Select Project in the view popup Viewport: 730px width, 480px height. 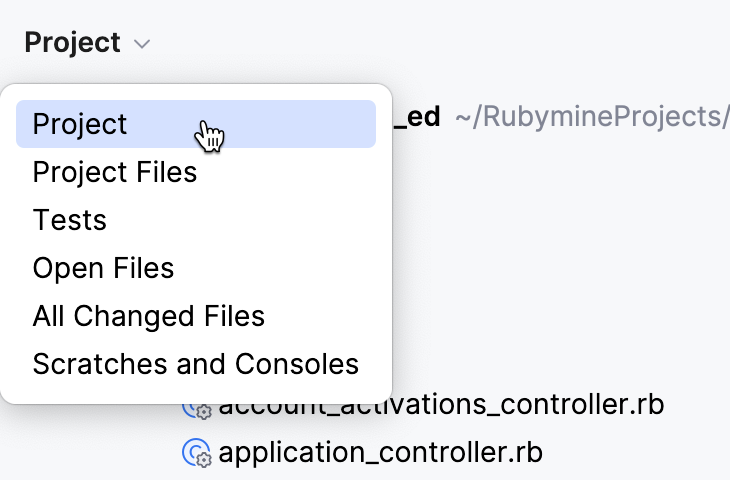click(80, 124)
